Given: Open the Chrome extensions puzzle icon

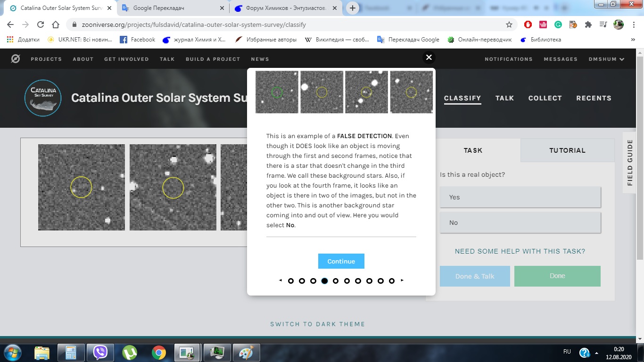Looking at the screenshot, I should (588, 25).
